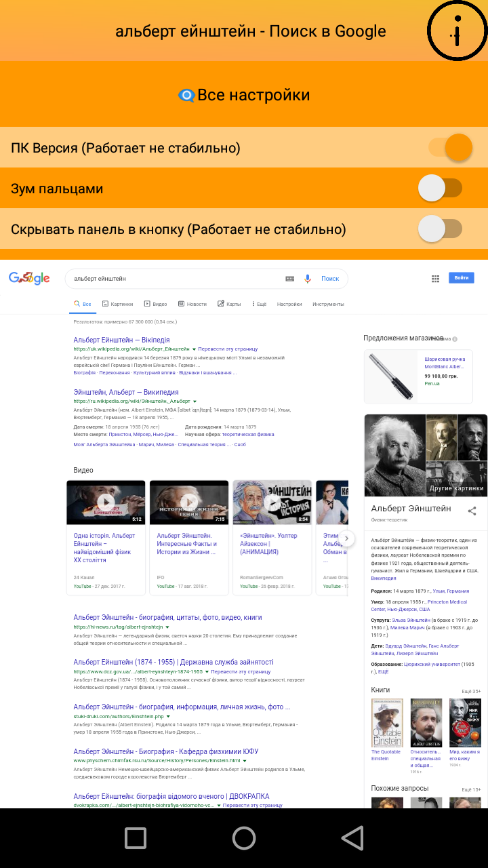
Task: Open The Quotable Einstein book cover
Action: pyautogui.click(x=387, y=723)
